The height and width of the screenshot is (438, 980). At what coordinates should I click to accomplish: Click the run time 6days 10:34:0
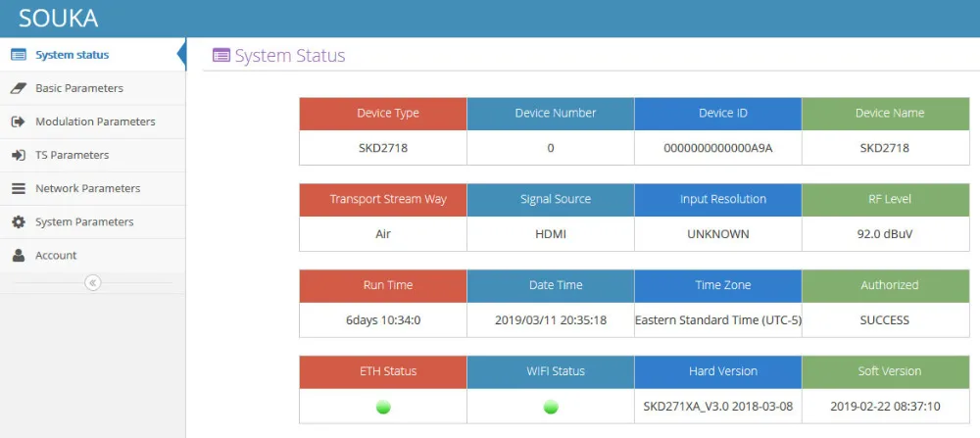[383, 320]
